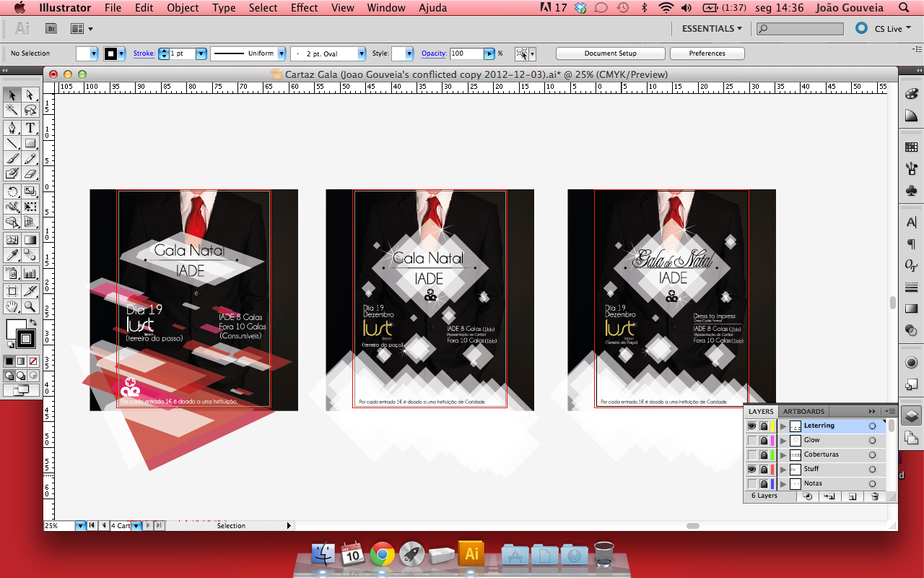Open the Effect menu
This screenshot has height=578, width=924.
tap(304, 8)
